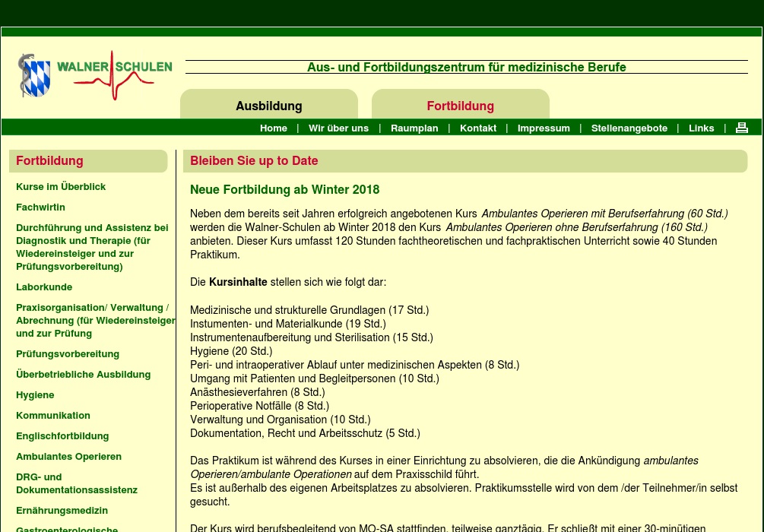Image resolution: width=764 pixels, height=532 pixels.
Task: Click the Walner Schulen logo
Action: pos(96,75)
